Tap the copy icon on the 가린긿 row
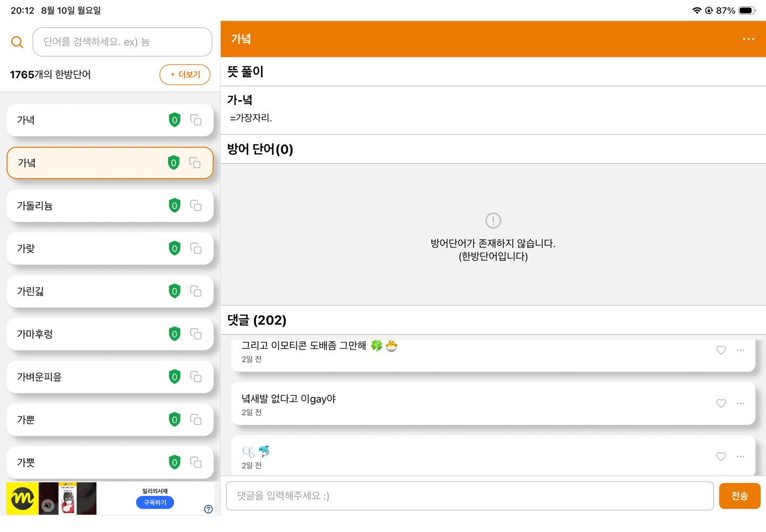Viewport: 766px width, 532px height. point(196,291)
